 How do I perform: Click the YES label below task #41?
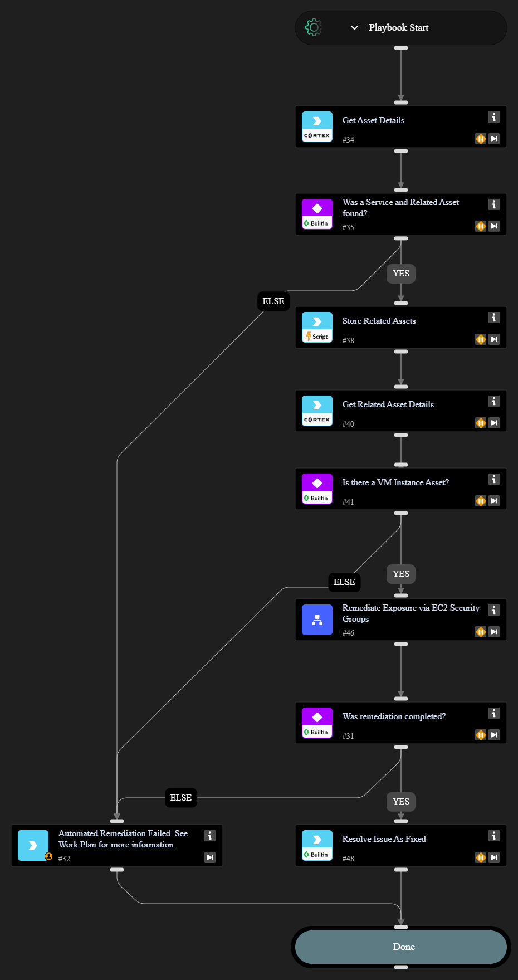tap(401, 574)
